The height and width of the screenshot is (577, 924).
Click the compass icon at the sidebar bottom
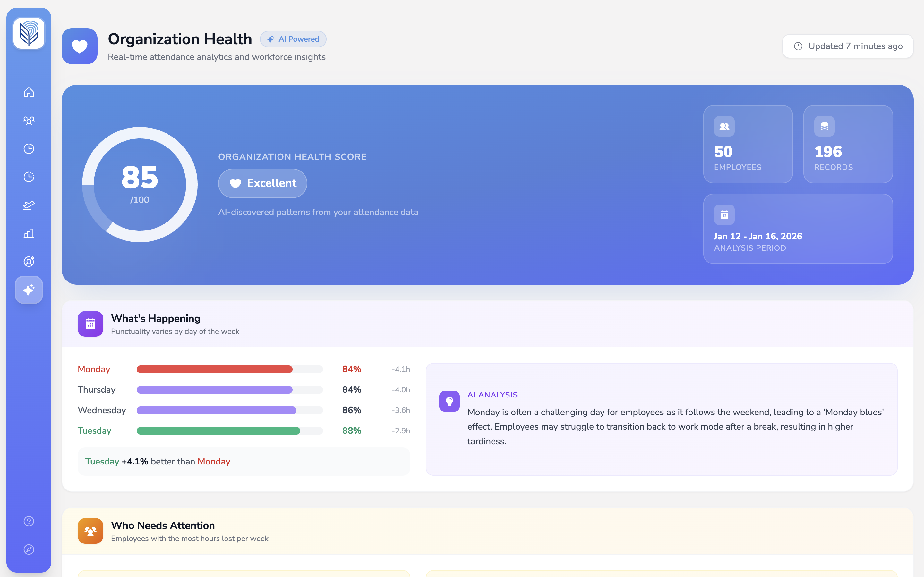pyautogui.click(x=29, y=549)
